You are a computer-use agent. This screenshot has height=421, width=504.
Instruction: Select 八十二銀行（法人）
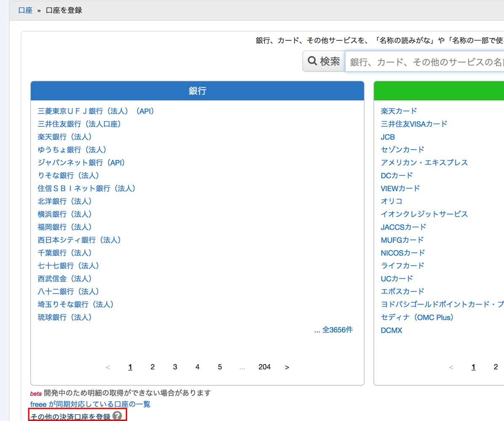tap(69, 291)
